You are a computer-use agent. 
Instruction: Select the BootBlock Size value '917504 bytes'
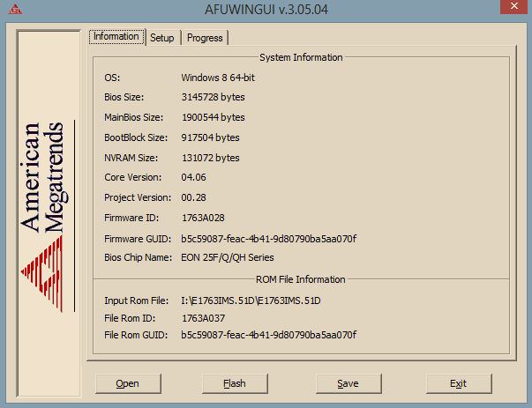[x=210, y=137]
